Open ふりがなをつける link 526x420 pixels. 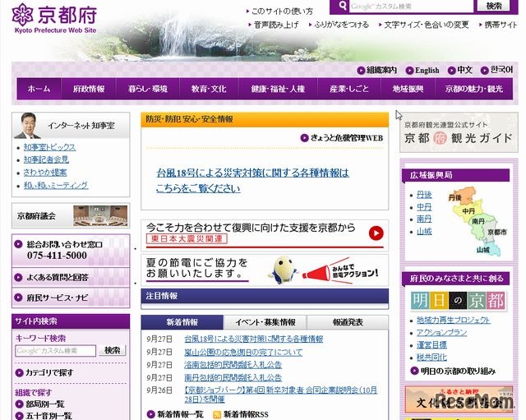tap(341, 25)
